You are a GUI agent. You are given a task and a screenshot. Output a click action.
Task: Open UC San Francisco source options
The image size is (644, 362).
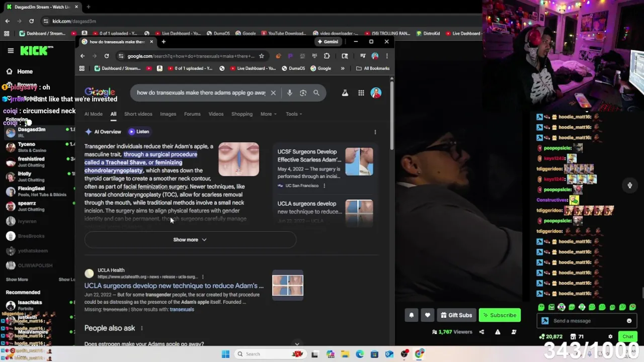[324, 186]
